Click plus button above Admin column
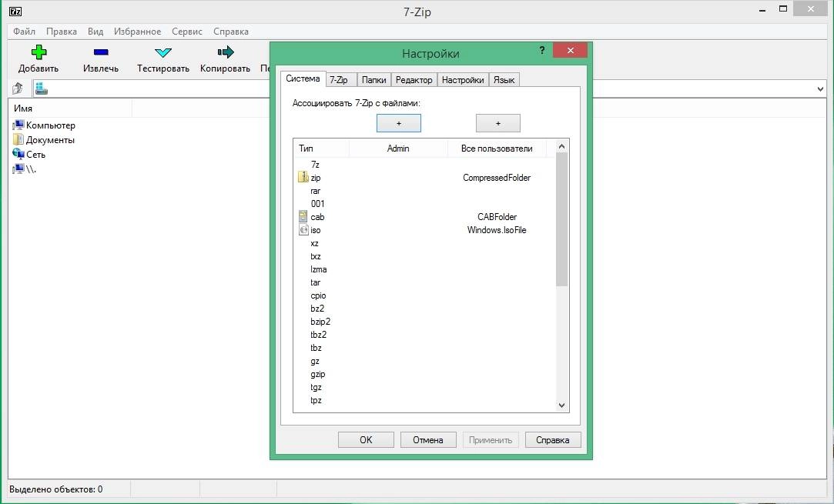This screenshot has width=834, height=504. click(399, 123)
